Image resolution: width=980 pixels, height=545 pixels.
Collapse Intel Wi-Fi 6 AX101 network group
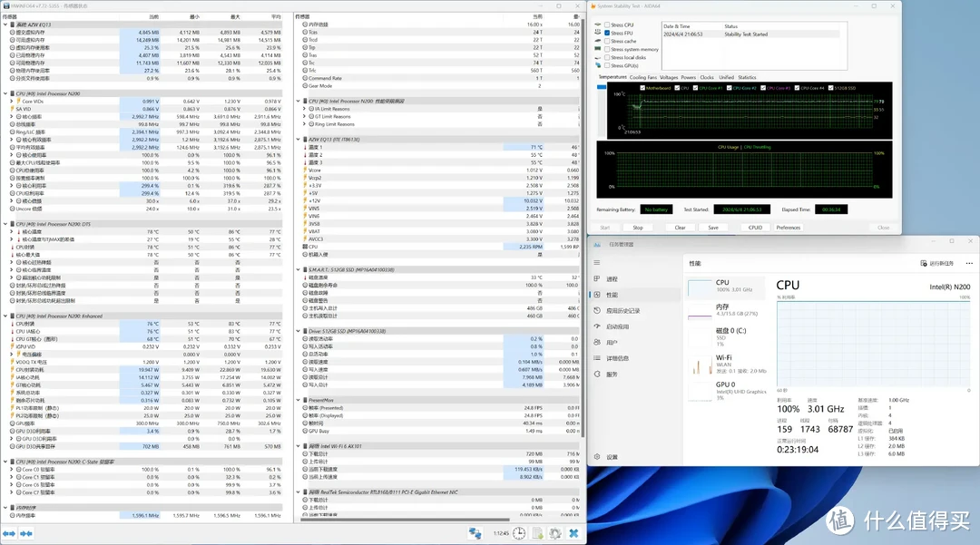click(299, 446)
